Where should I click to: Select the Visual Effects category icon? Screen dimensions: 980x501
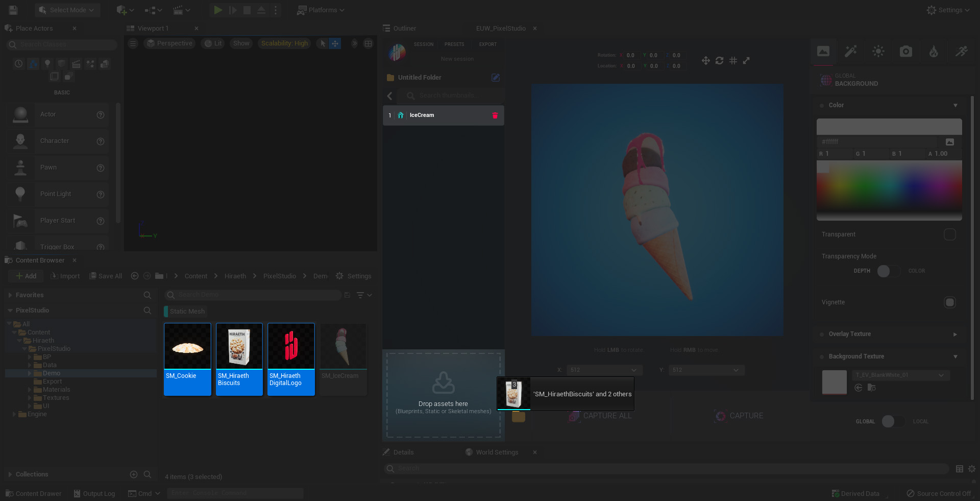click(x=90, y=64)
